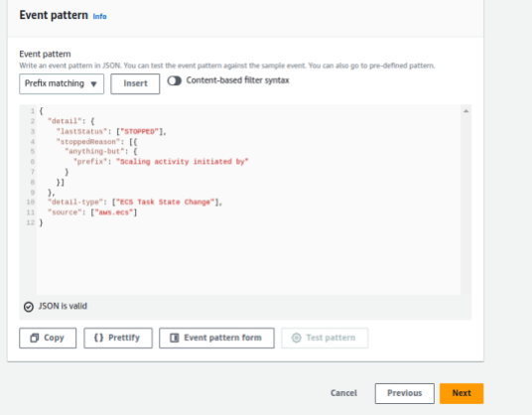This screenshot has height=415, width=532.
Task: Click the copy icon on Copy button
Action: tap(35, 338)
